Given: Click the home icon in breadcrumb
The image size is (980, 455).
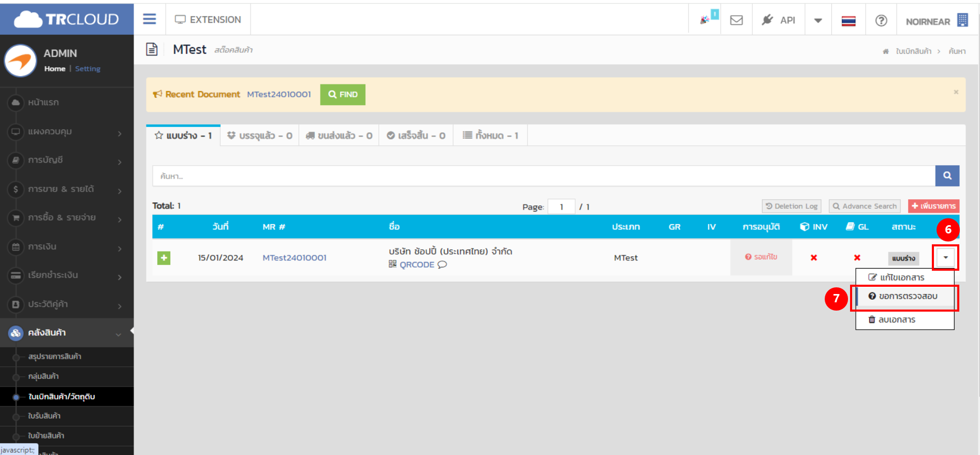Looking at the screenshot, I should pos(886,51).
